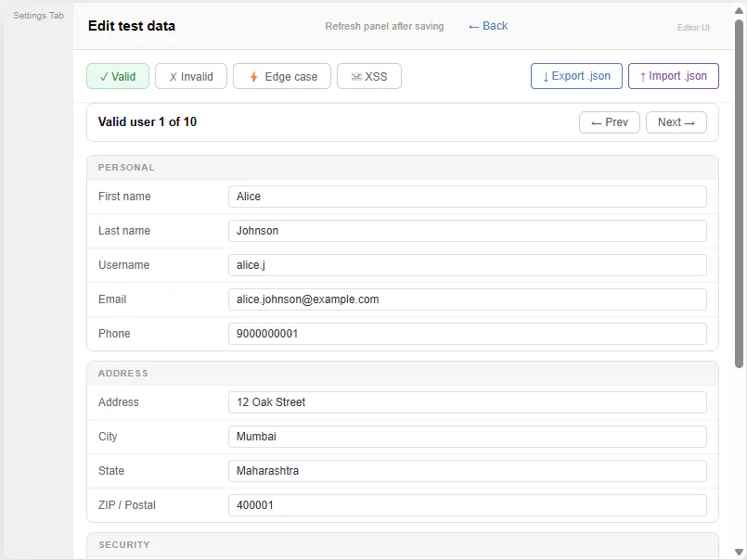Screen dimensions: 747x560
Task: Switch to the Invalid data tab
Action: pos(191,76)
